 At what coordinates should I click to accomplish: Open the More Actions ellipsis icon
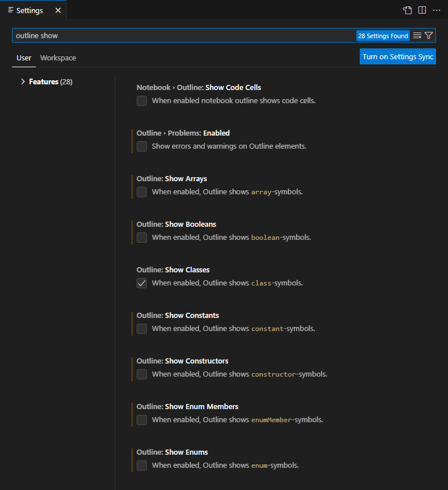click(437, 10)
